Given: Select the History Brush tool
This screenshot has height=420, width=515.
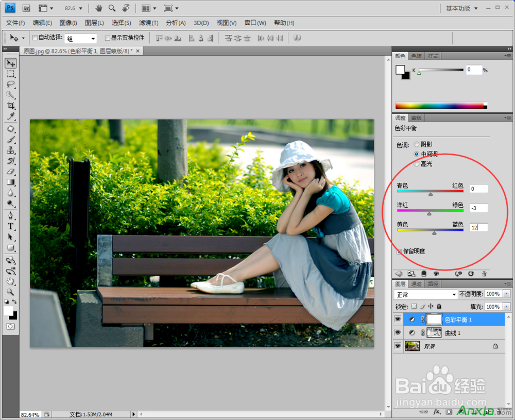Looking at the screenshot, I should coord(10,161).
